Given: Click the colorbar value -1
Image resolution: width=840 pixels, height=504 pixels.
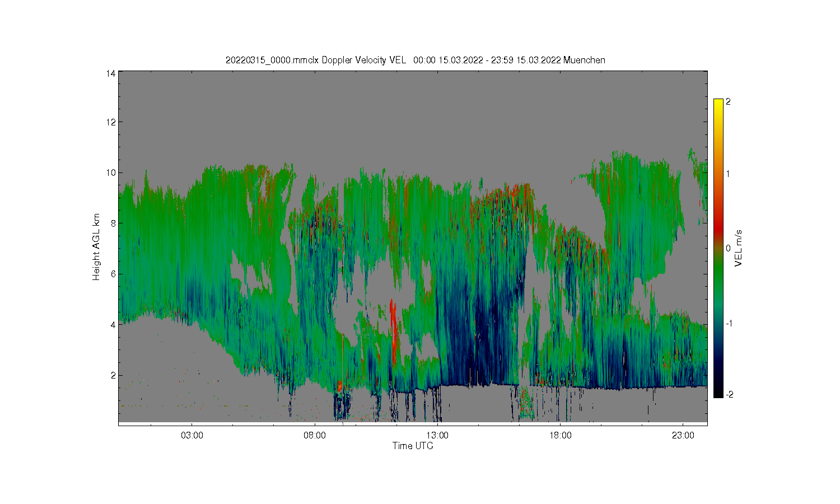Looking at the screenshot, I should [x=729, y=324].
